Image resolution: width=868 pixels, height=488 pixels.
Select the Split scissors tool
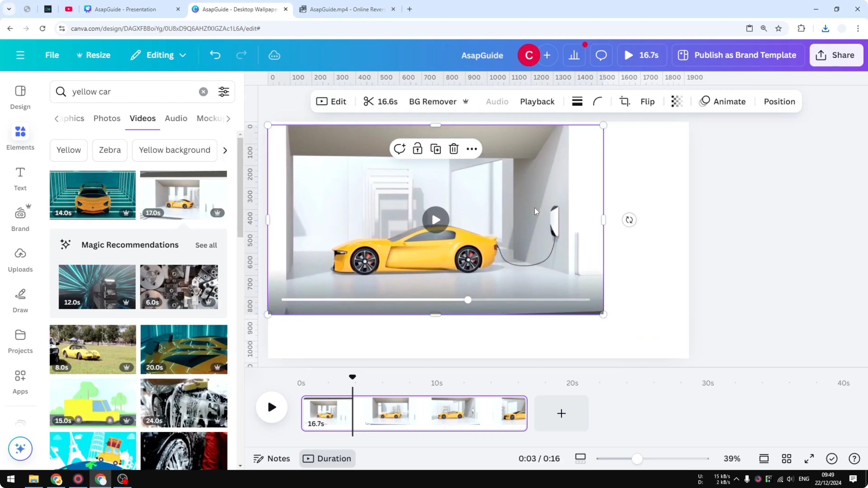[x=369, y=101]
